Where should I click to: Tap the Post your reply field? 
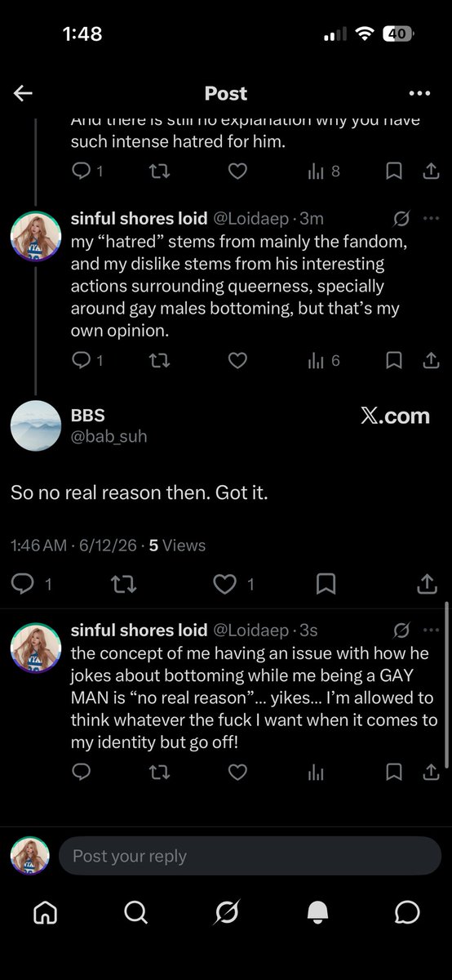[x=250, y=856]
